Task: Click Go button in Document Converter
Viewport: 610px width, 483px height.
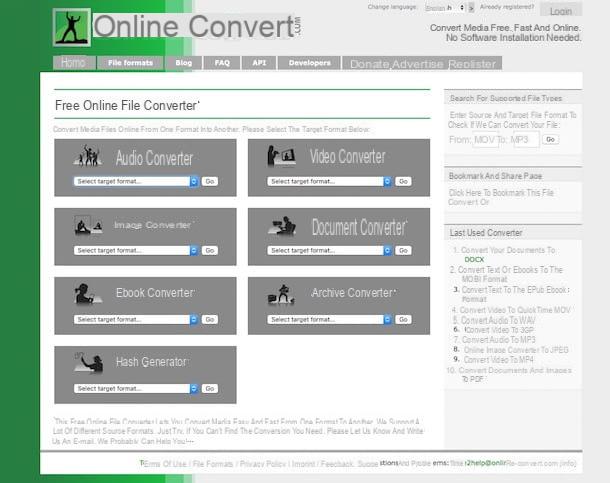Action: [403, 250]
